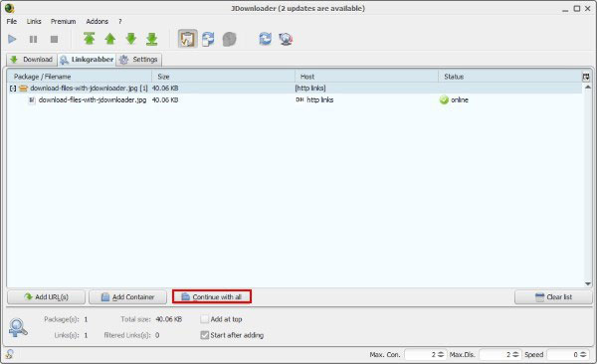
Task: Open the ? help menu
Action: click(120, 21)
